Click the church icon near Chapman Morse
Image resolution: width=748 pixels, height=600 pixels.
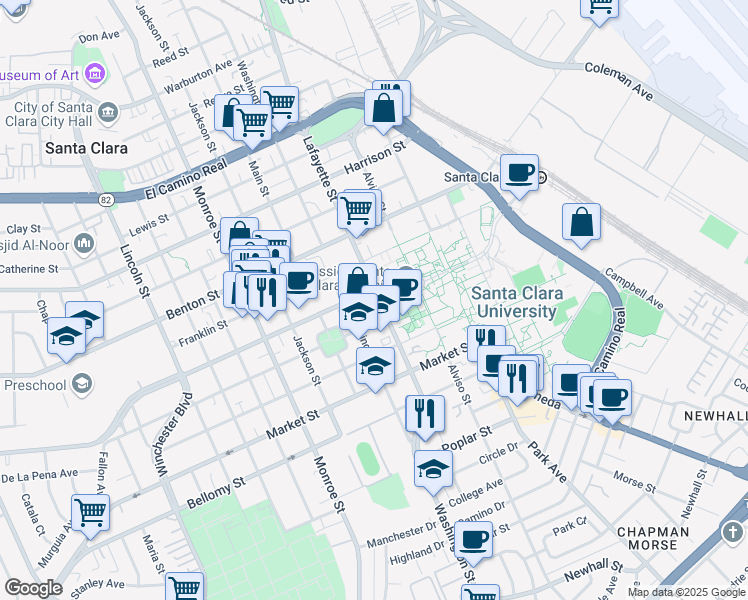[733, 531]
